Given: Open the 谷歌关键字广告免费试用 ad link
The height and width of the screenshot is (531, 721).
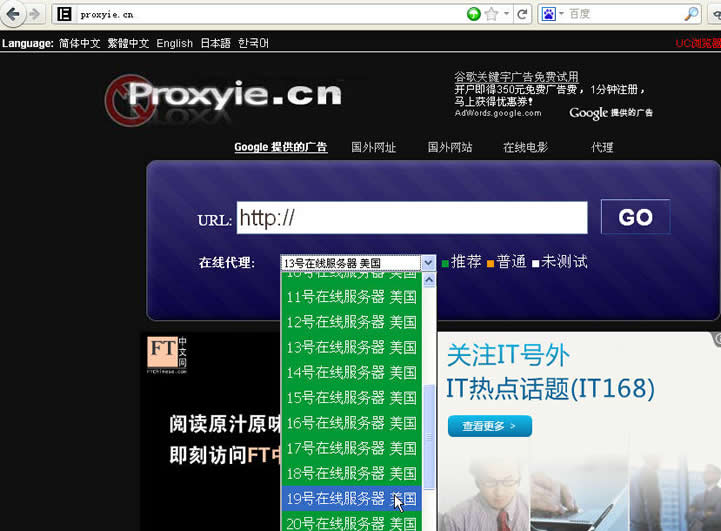Looking at the screenshot, I should [x=516, y=77].
